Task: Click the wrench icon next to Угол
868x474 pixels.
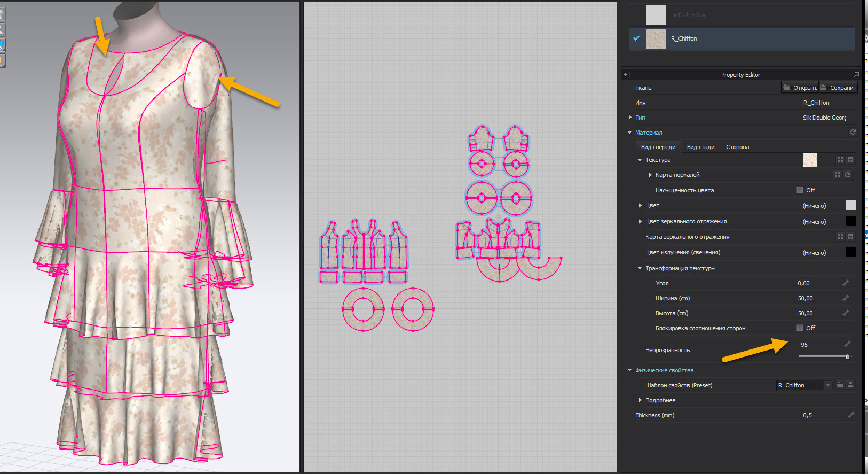Action: point(846,283)
